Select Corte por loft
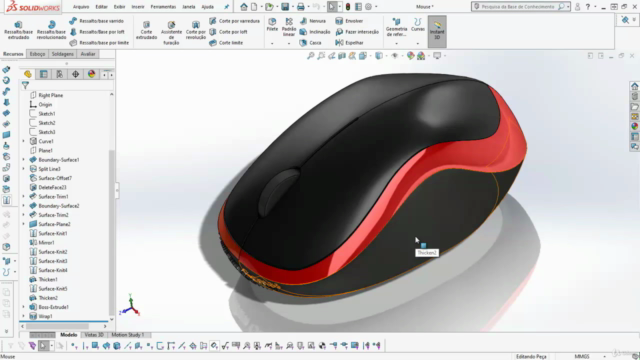 [229, 32]
